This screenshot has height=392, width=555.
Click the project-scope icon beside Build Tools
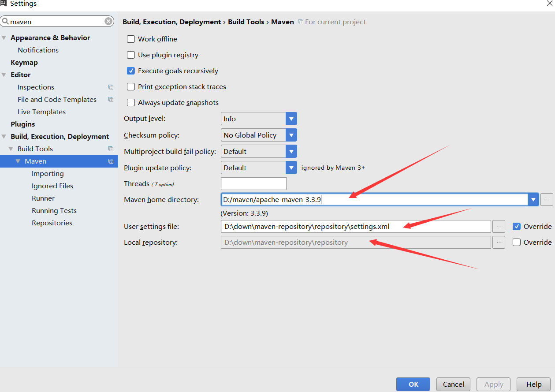tap(111, 149)
